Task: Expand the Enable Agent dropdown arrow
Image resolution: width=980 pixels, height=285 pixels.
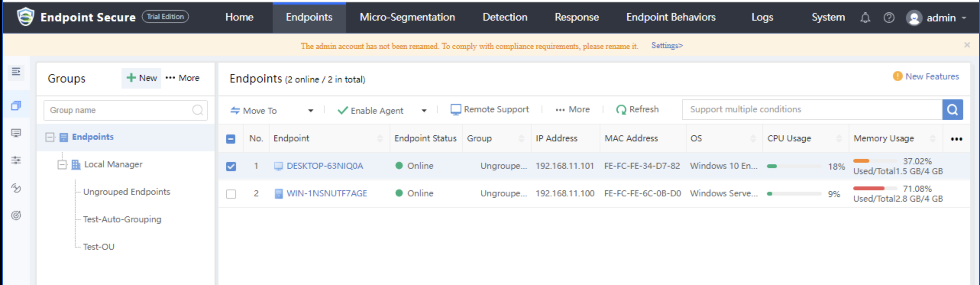Action: coord(424,111)
